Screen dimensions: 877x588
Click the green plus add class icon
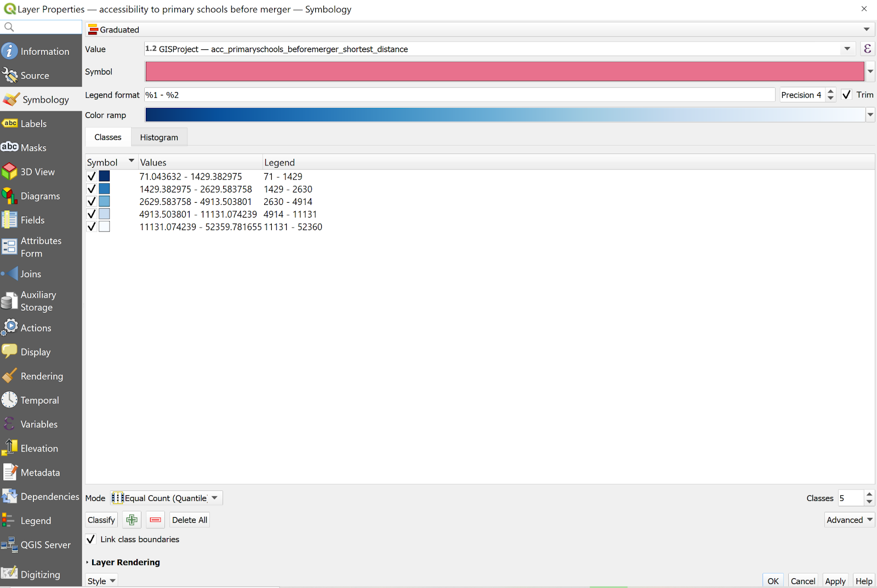click(132, 520)
